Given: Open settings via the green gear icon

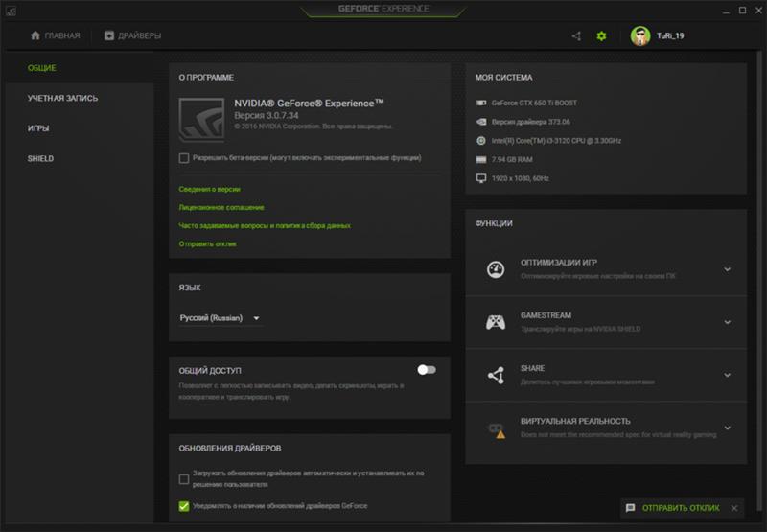Looking at the screenshot, I should pos(601,35).
